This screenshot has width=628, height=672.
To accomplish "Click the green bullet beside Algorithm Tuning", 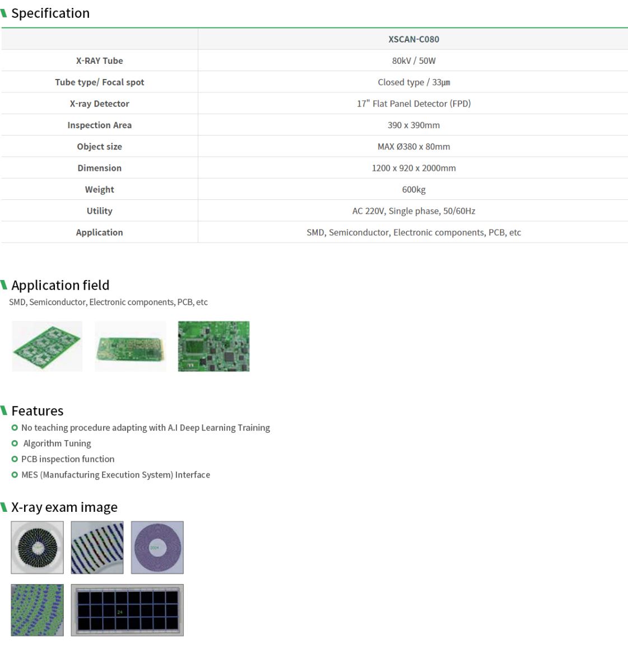I will (x=15, y=444).
